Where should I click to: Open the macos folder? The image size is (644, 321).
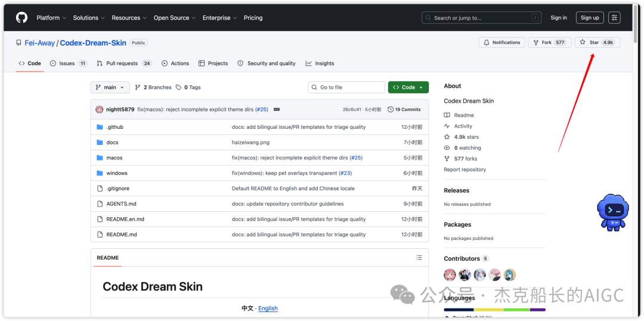[x=114, y=158]
